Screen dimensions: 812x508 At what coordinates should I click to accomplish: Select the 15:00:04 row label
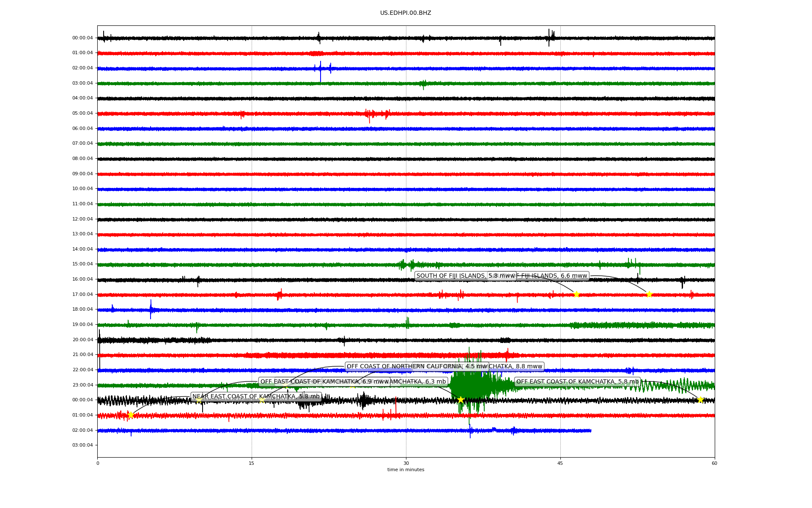tap(82, 264)
